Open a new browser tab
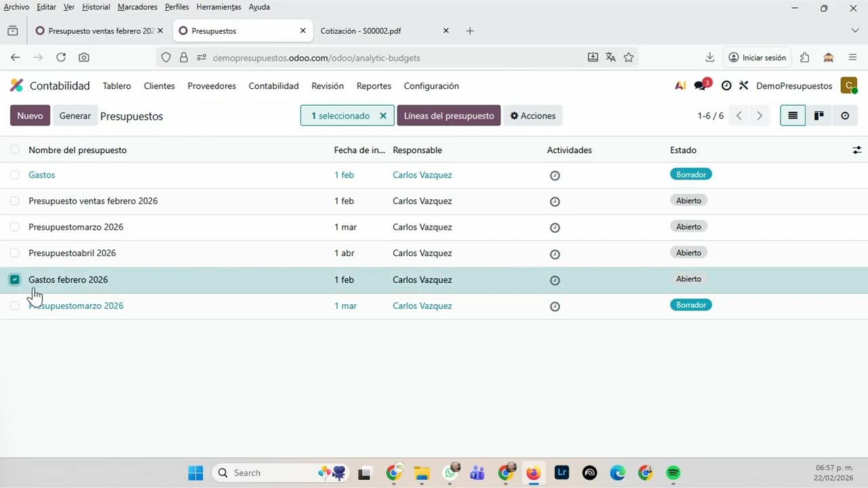868x488 pixels. pyautogui.click(x=470, y=30)
